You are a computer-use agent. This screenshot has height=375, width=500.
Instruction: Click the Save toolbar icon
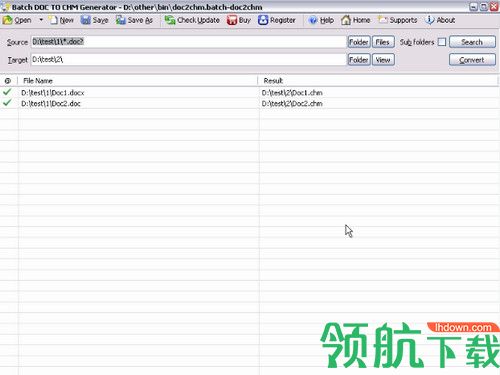point(95,20)
